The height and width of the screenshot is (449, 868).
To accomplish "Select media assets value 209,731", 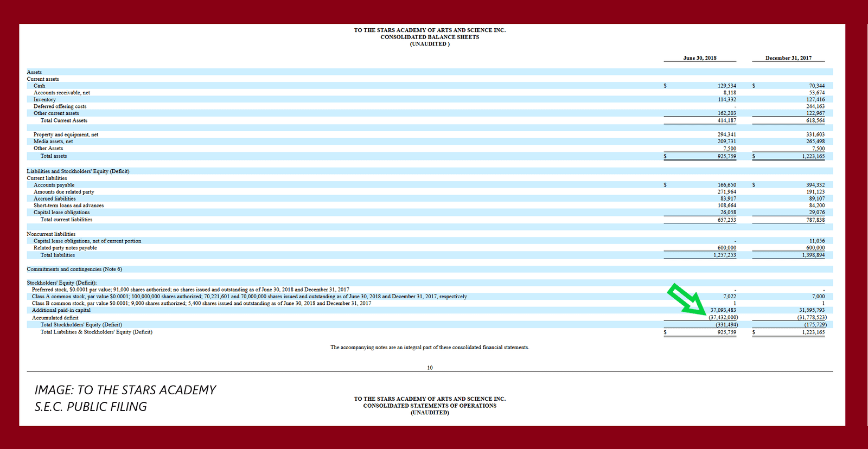I will coord(727,142).
